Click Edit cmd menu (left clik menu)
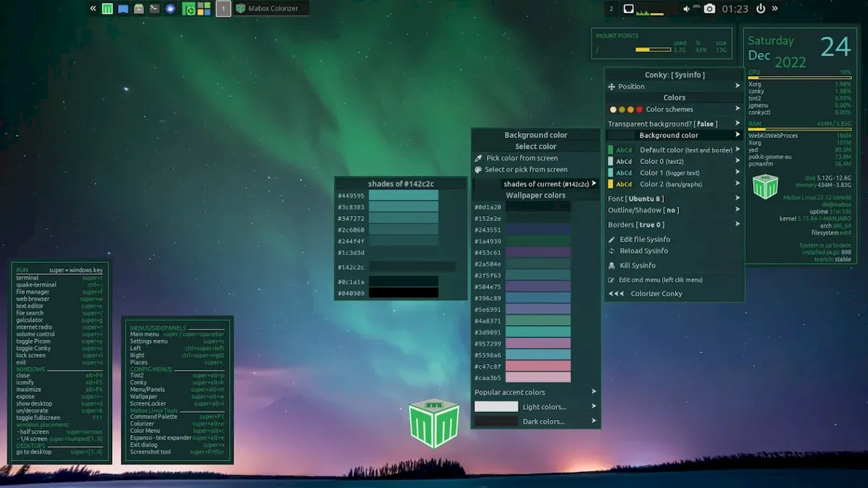This screenshot has width=868, height=488. [x=660, y=280]
